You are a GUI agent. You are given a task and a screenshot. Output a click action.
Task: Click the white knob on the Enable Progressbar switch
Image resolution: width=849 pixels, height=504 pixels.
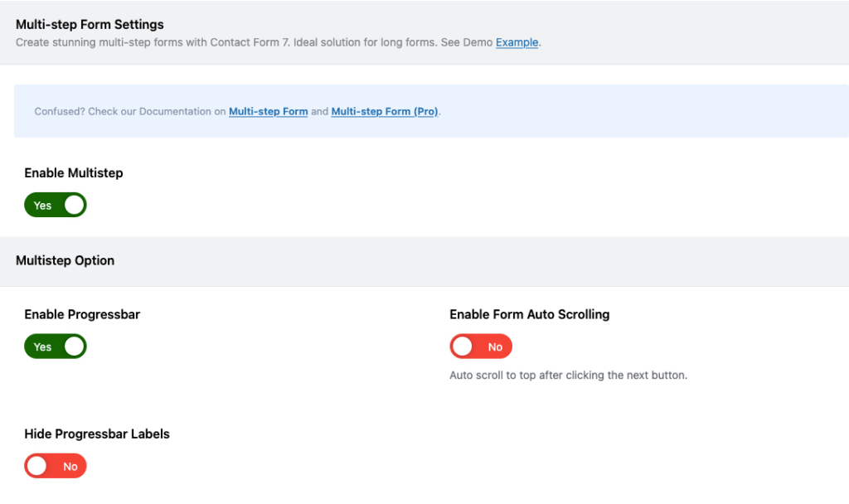[75, 346]
